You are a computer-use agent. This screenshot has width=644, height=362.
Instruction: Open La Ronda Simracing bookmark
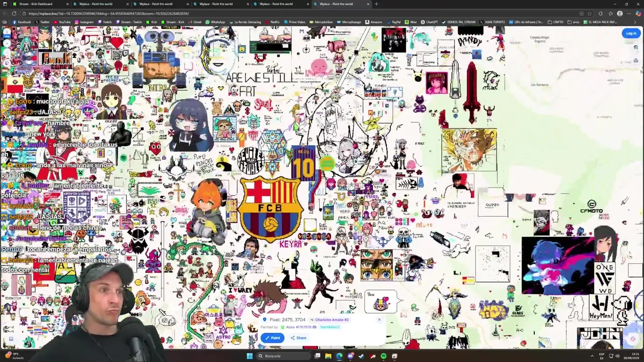click(245, 22)
